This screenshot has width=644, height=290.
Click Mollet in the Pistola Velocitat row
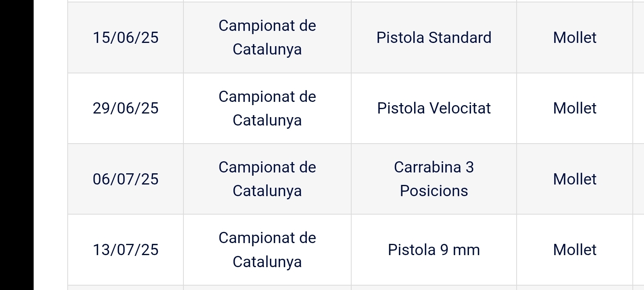point(574,108)
